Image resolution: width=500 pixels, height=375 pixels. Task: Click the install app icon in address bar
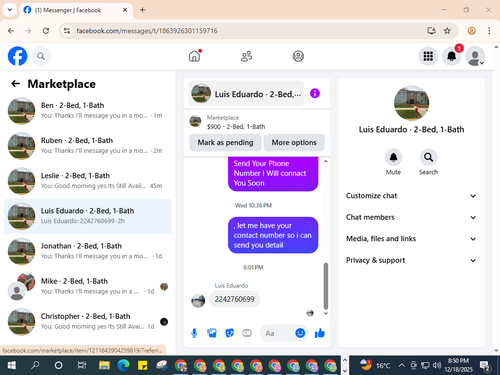tap(431, 31)
